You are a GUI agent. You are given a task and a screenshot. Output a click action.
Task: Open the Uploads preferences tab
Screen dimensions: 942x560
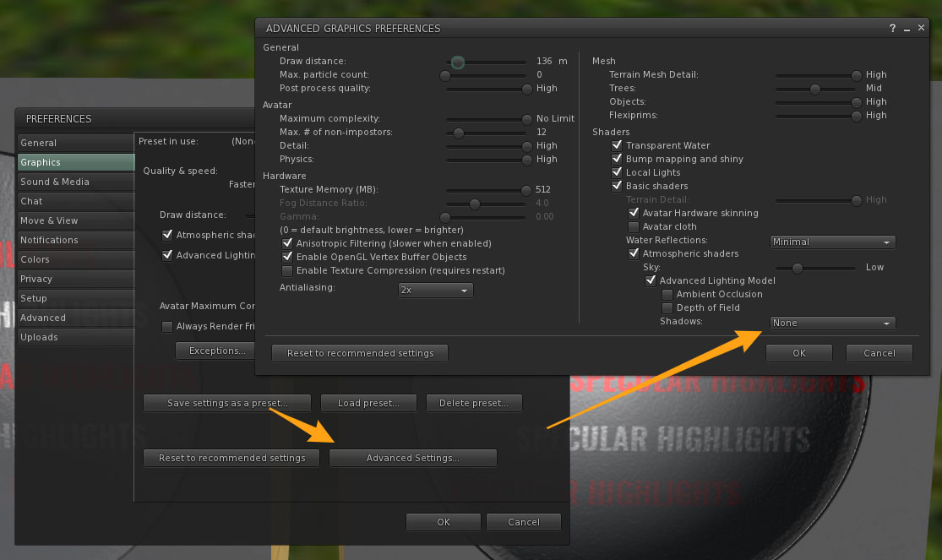tap(76, 337)
